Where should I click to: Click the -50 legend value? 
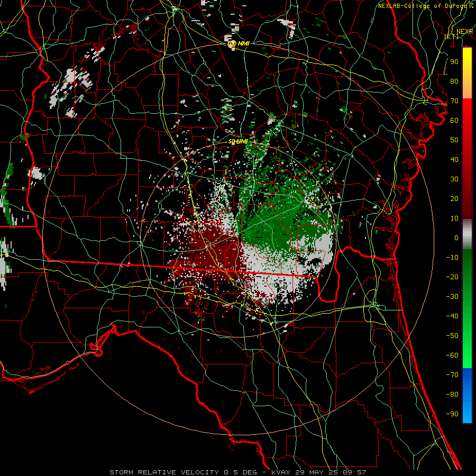coord(452,336)
